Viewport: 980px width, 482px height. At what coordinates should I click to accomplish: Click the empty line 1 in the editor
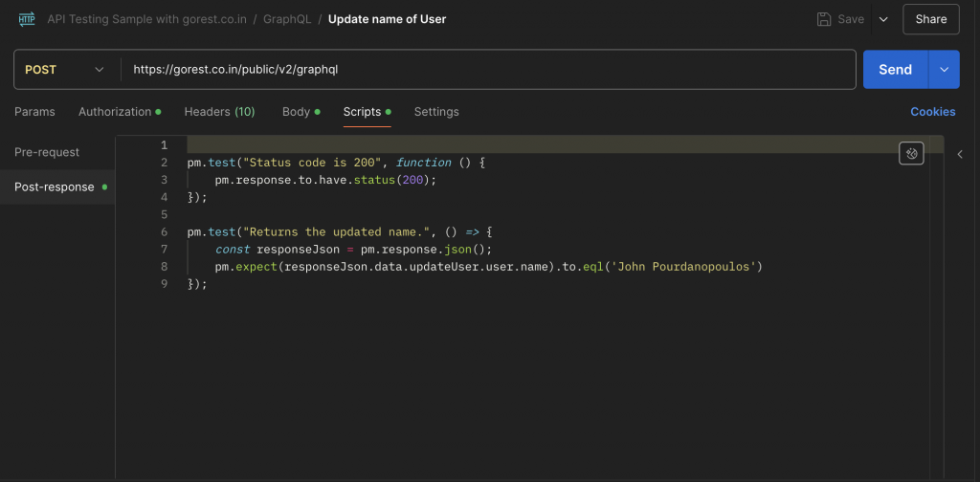563,144
